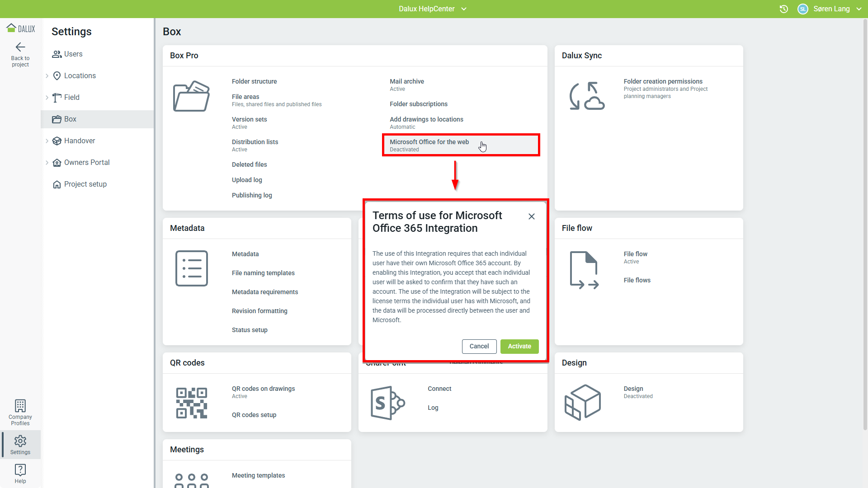Screen dimensions: 868x488
Task: Open the File naming templates link
Action: [263, 273]
